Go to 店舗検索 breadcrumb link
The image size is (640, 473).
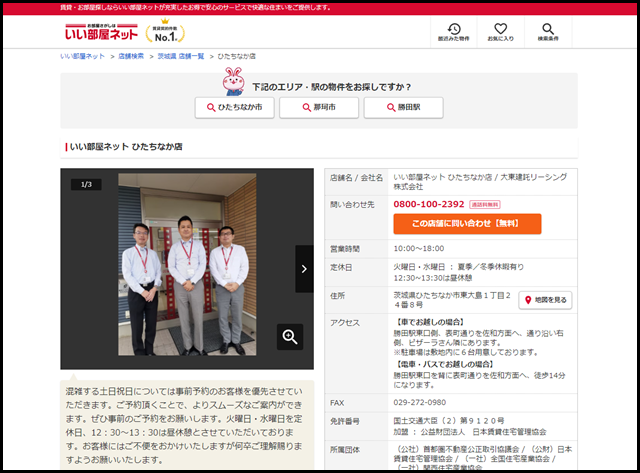pos(131,56)
